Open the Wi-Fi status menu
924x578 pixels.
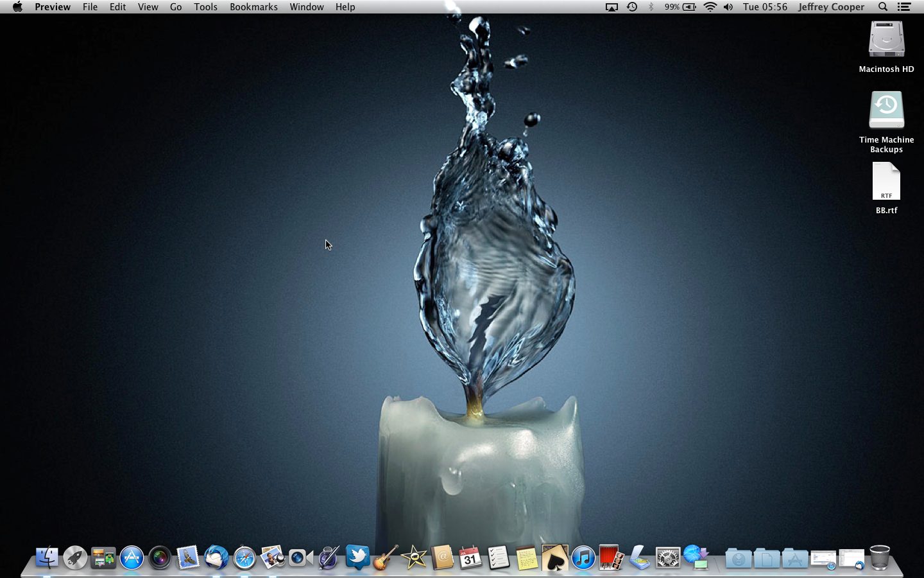click(710, 7)
